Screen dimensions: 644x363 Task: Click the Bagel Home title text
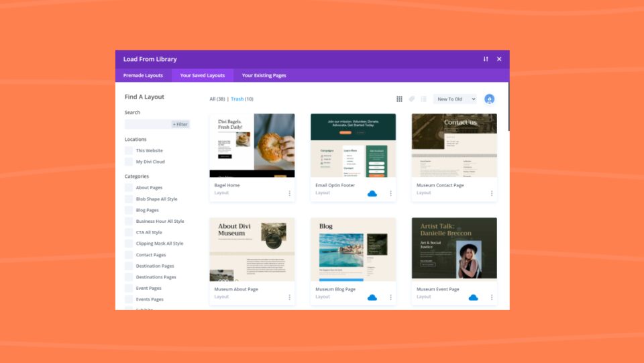[x=227, y=185]
